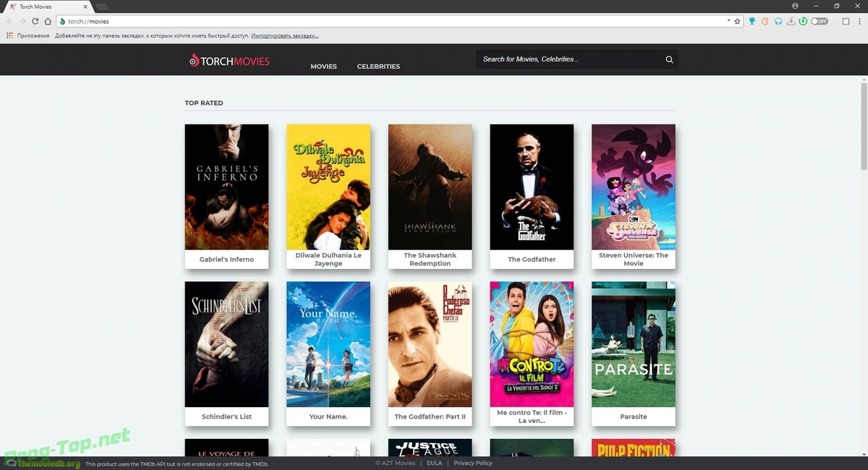Screen dimensions: 868x470
Task: Expand the address bar dropdown arrow
Action: click(728, 22)
